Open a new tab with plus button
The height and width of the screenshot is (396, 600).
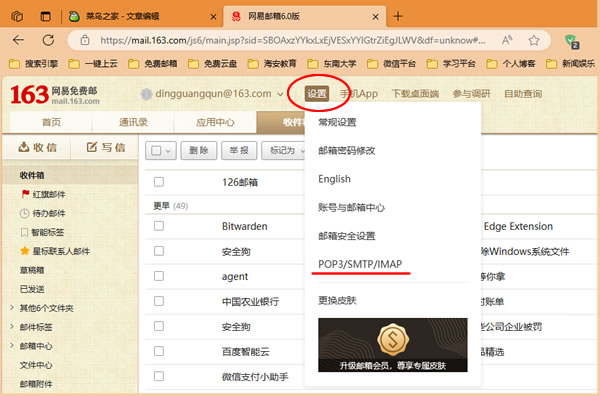pyautogui.click(x=398, y=16)
